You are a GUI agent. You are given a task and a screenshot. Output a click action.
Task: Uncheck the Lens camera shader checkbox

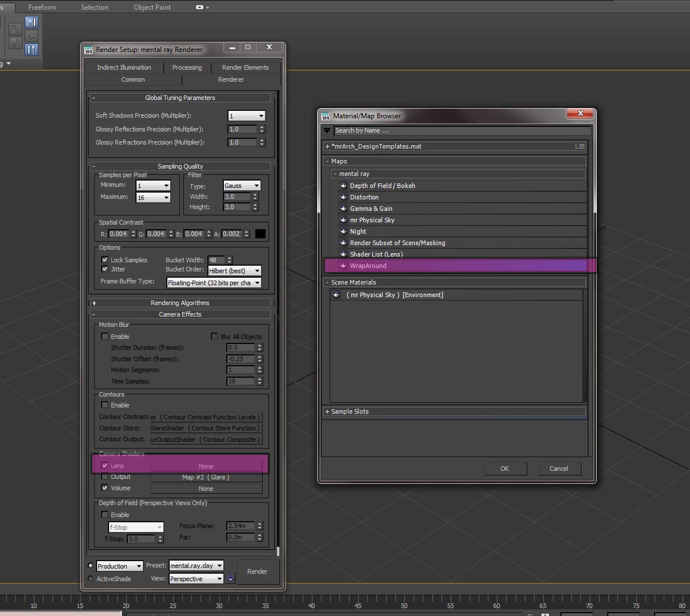coord(105,466)
